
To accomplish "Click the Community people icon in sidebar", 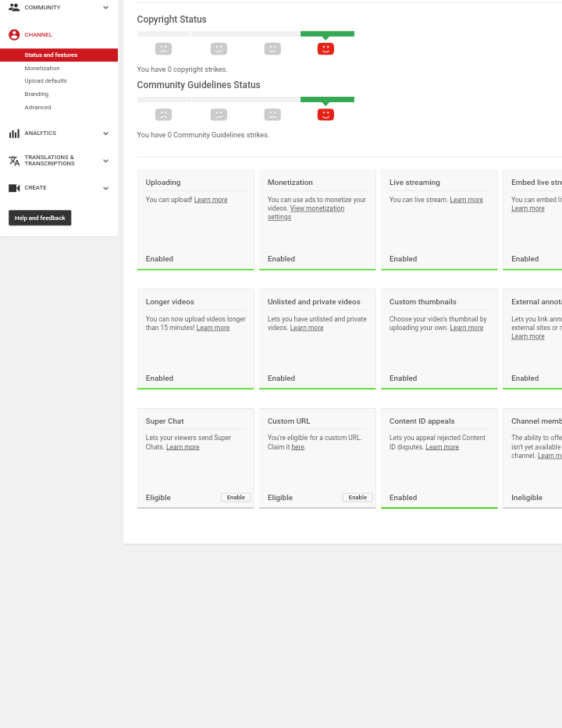I will click(x=14, y=8).
